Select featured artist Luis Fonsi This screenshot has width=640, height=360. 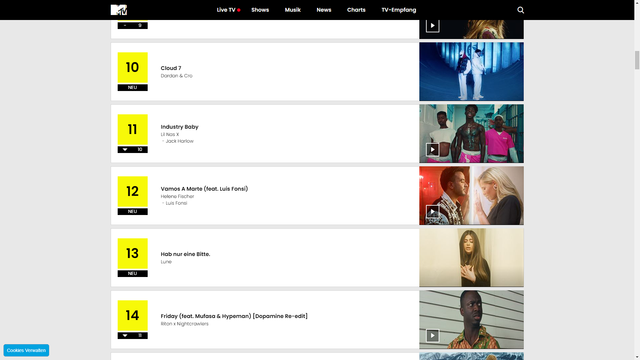[x=176, y=203]
